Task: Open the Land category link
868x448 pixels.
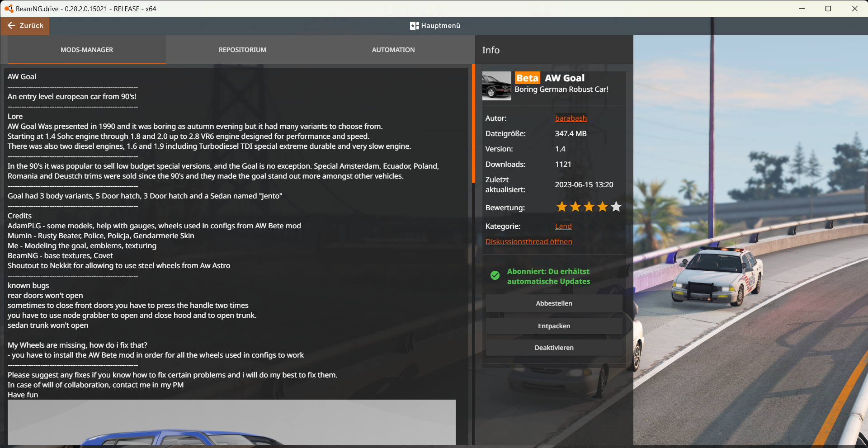Action: point(563,226)
